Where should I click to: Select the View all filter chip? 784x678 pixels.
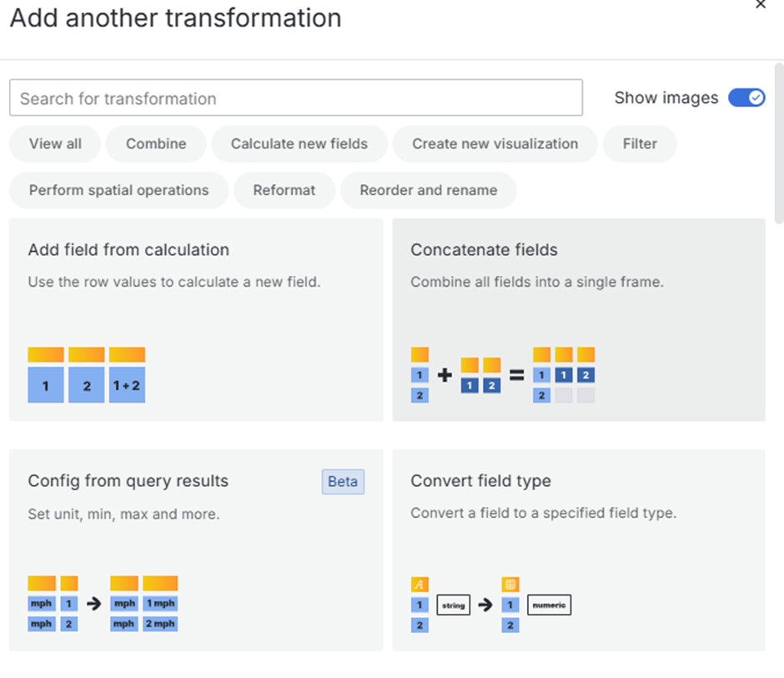point(55,143)
